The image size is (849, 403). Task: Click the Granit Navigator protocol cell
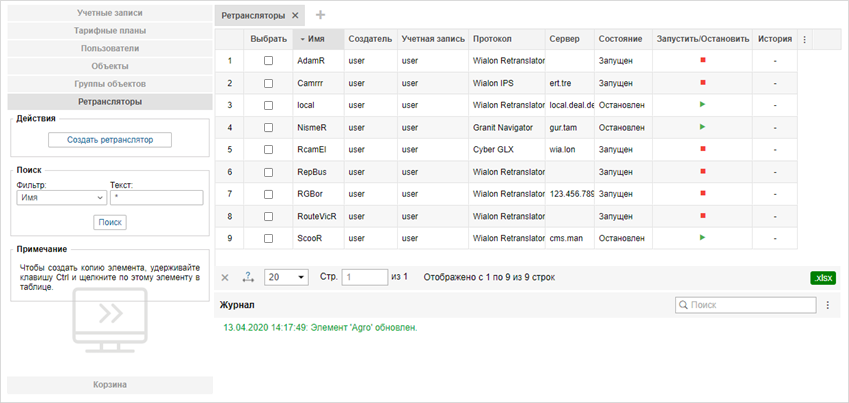pos(507,128)
